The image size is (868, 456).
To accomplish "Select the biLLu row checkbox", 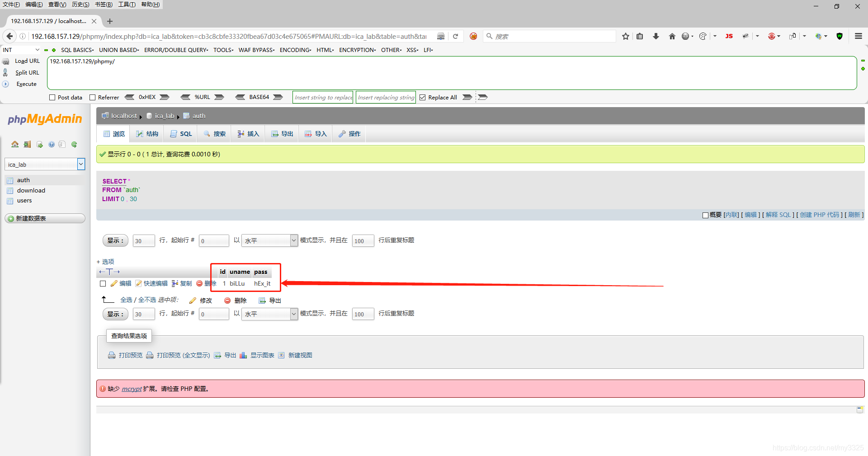I will [103, 283].
